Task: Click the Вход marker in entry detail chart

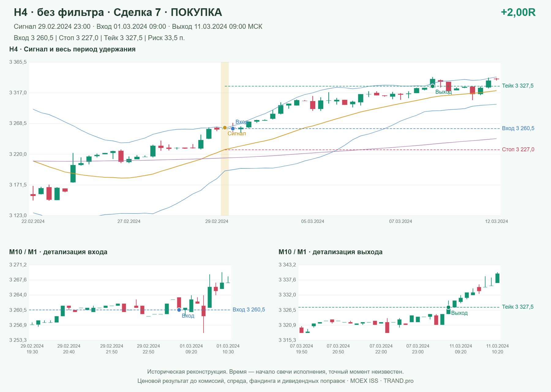Action: [179, 310]
